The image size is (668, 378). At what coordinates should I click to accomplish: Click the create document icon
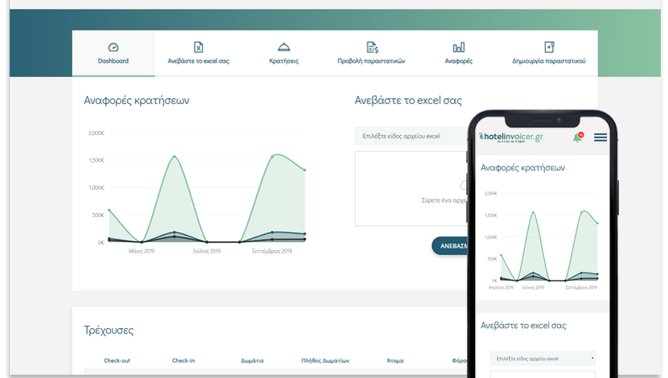click(x=549, y=47)
